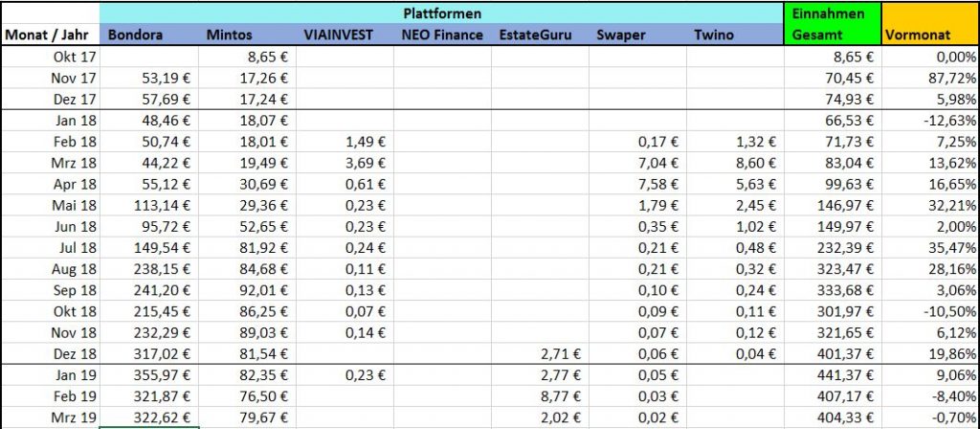Click total cell 333,68 € for Sep 18
Image resolution: width=980 pixels, height=429 pixels.
coord(833,290)
